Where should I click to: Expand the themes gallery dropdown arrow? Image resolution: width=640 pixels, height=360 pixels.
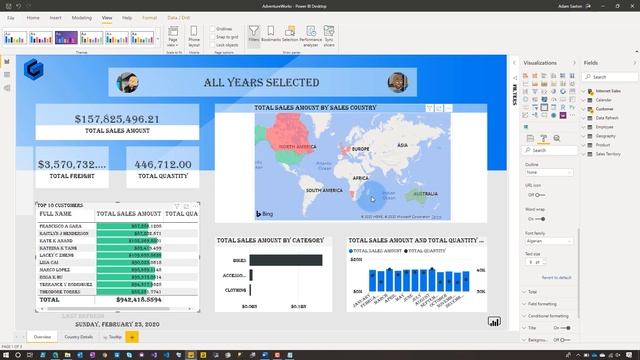[158, 39]
